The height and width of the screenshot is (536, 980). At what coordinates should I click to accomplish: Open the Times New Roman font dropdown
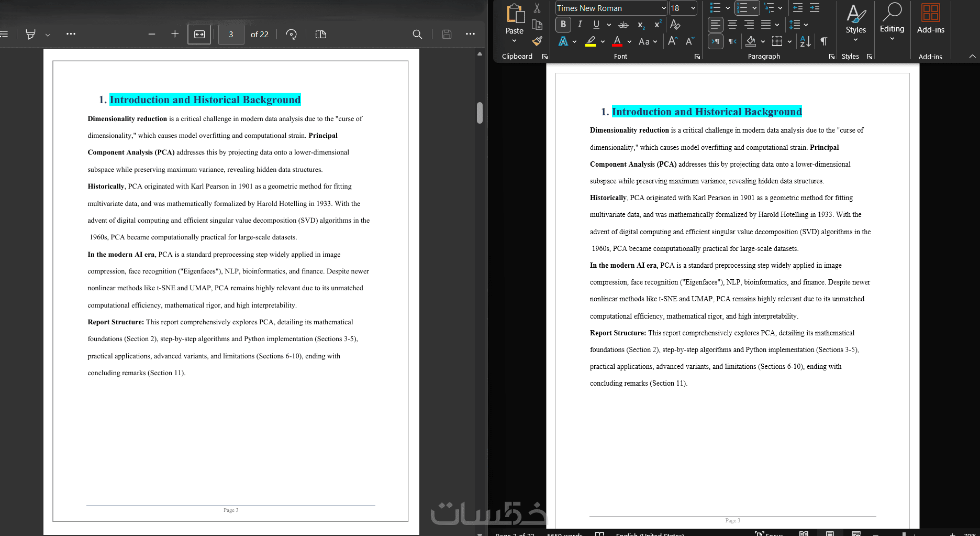664,8
